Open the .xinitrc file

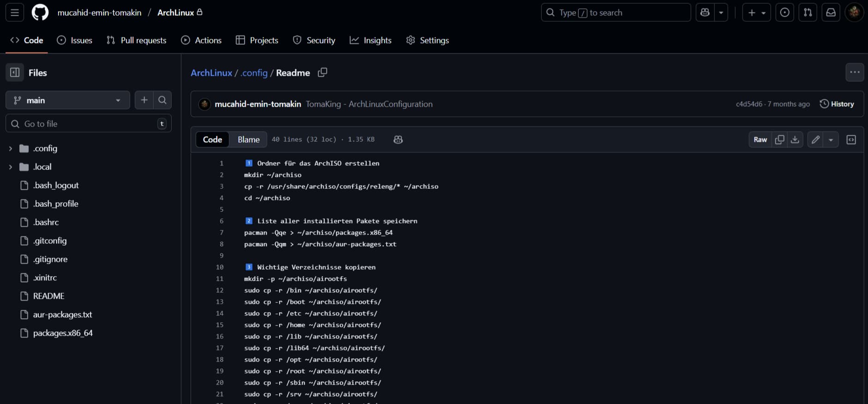(45, 277)
